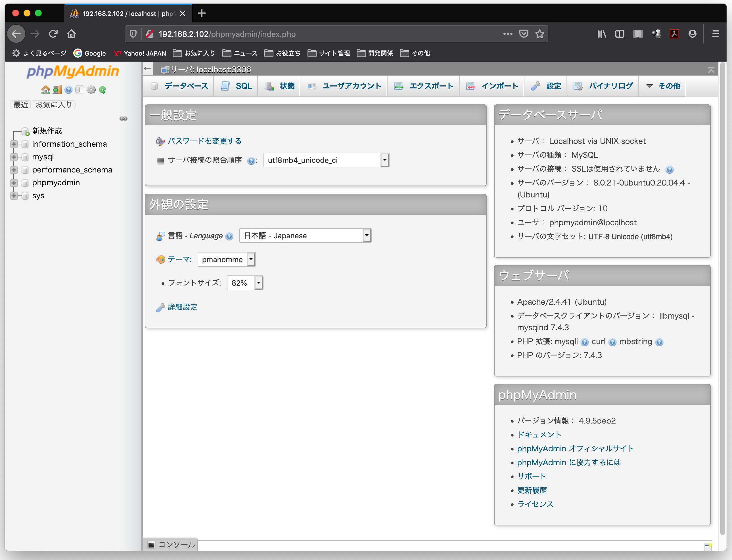Image resolution: width=732 pixels, height=560 pixels.
Task: Open Firefox library icon
Action: [x=602, y=34]
